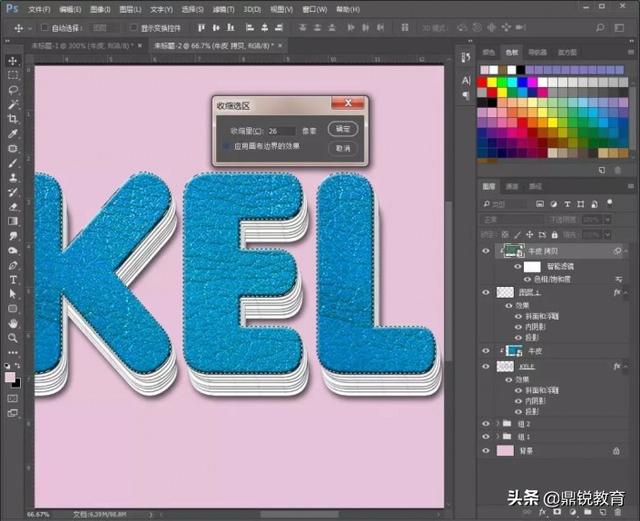Toggle 应用画布边界的效果 checkbox in dialog

pyautogui.click(x=226, y=146)
